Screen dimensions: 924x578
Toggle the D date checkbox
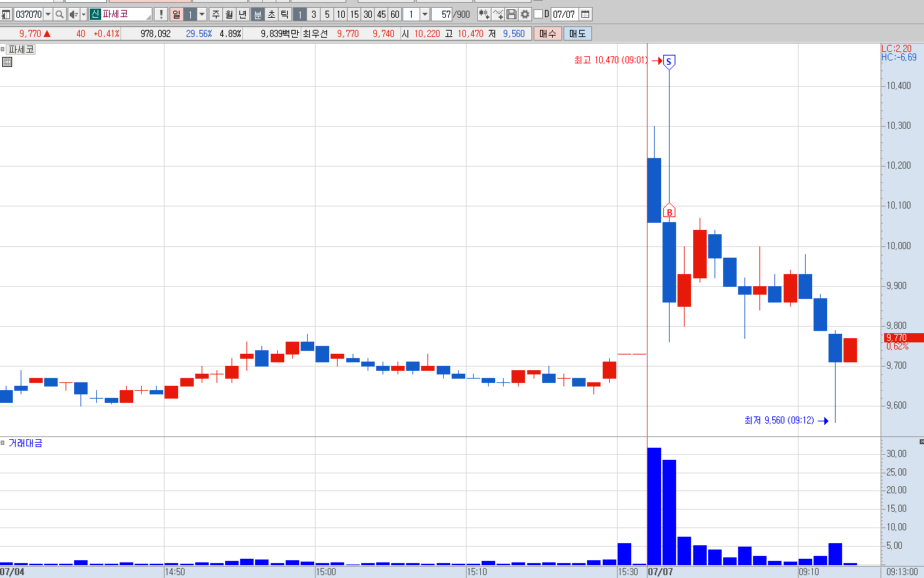pyautogui.click(x=538, y=14)
